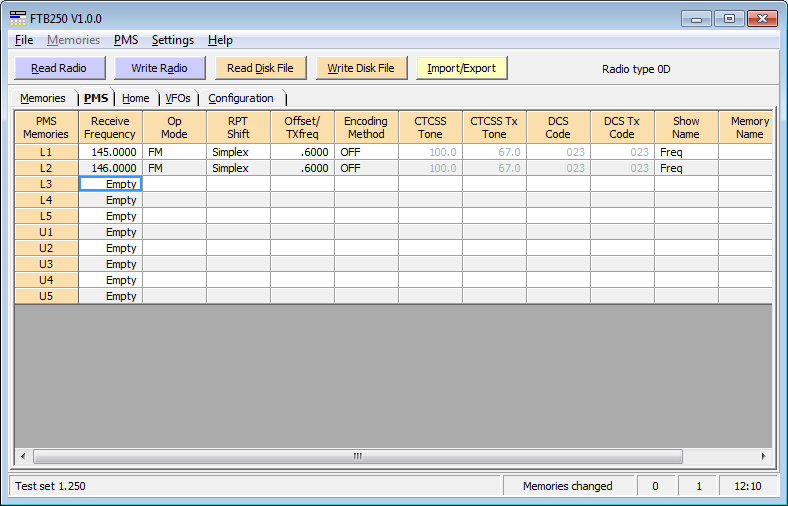
Task: Click L1 Encoding Method OFF cell
Action: [x=366, y=152]
